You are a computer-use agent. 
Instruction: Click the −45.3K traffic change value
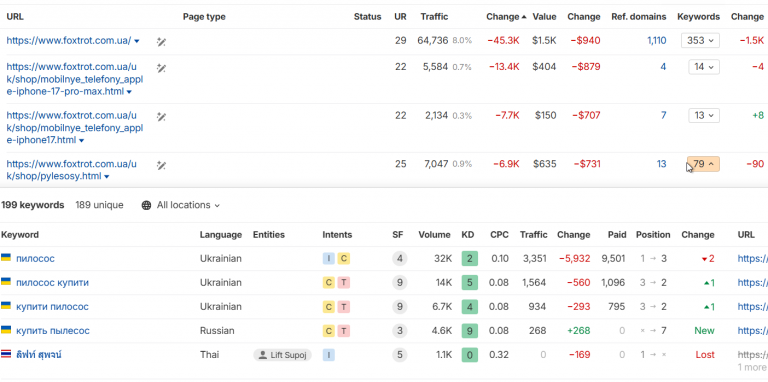(503, 41)
